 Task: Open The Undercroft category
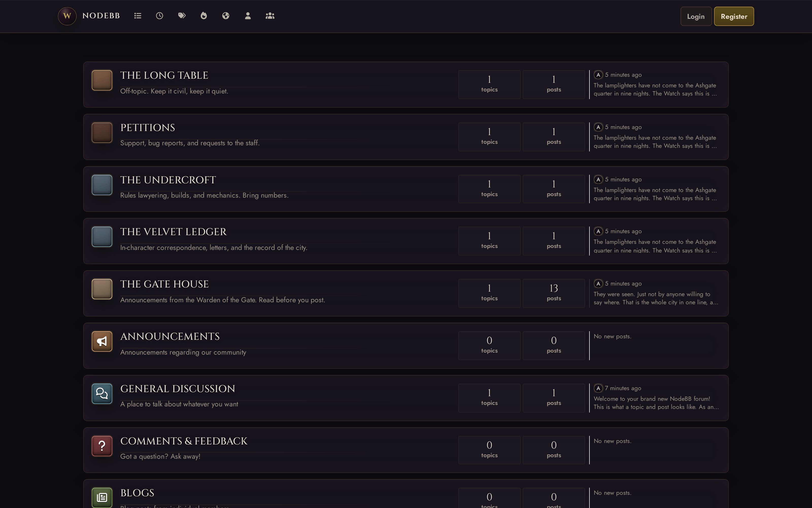168,180
